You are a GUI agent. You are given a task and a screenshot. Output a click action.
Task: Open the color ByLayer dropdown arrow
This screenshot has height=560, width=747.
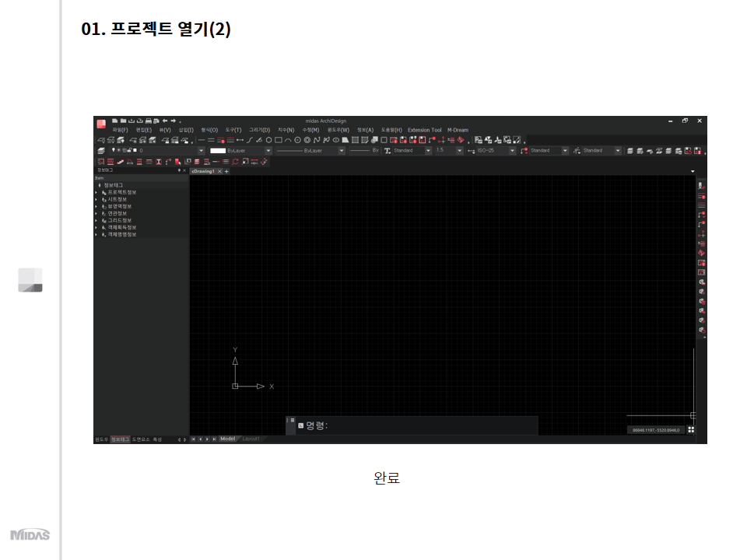coord(268,150)
